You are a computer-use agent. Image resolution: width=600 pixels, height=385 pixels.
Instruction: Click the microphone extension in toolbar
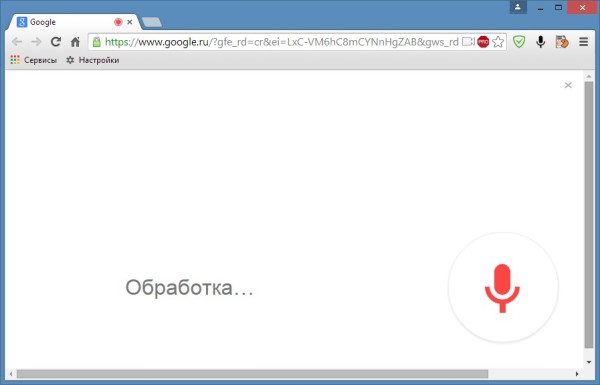click(540, 42)
